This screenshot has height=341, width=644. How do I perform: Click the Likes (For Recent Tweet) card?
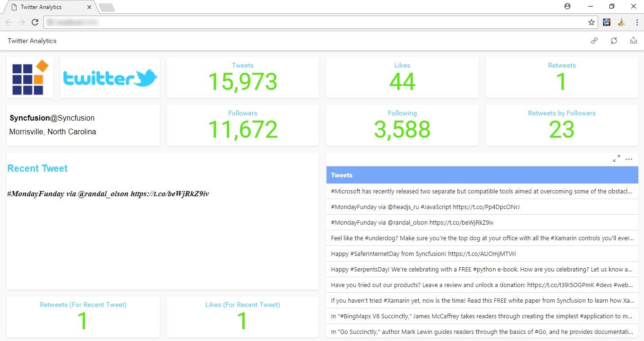click(x=243, y=317)
